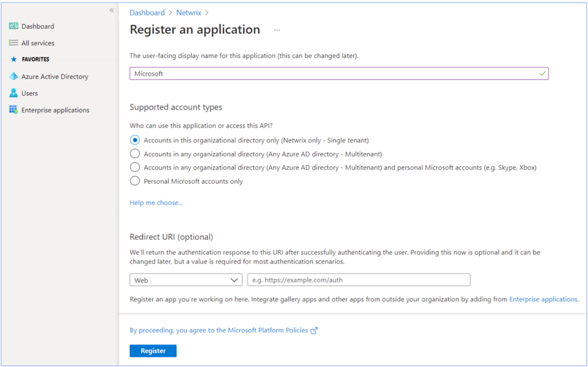Open the ellipsis menu next to page title
This screenshot has width=588, height=367.
pos(277,30)
